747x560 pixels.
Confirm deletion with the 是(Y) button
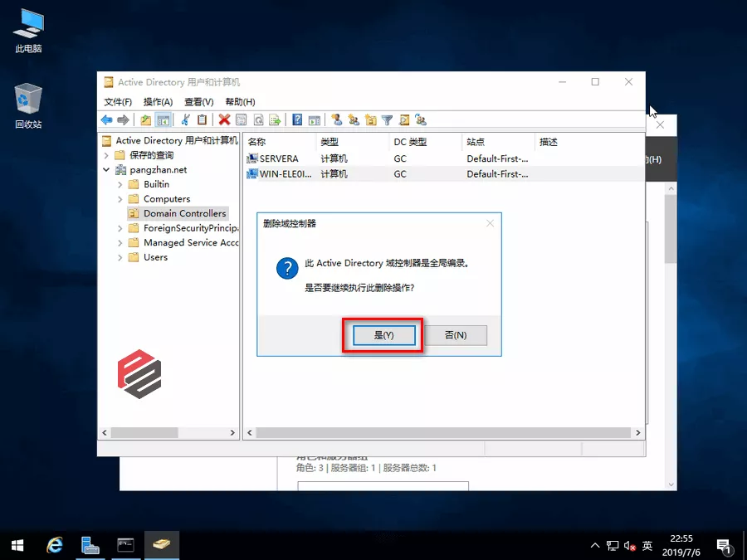point(383,335)
